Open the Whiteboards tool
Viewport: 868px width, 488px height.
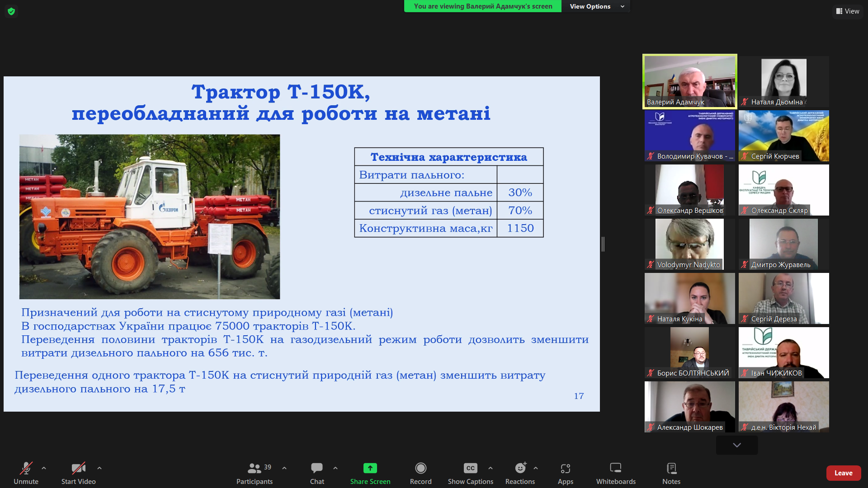tap(615, 473)
